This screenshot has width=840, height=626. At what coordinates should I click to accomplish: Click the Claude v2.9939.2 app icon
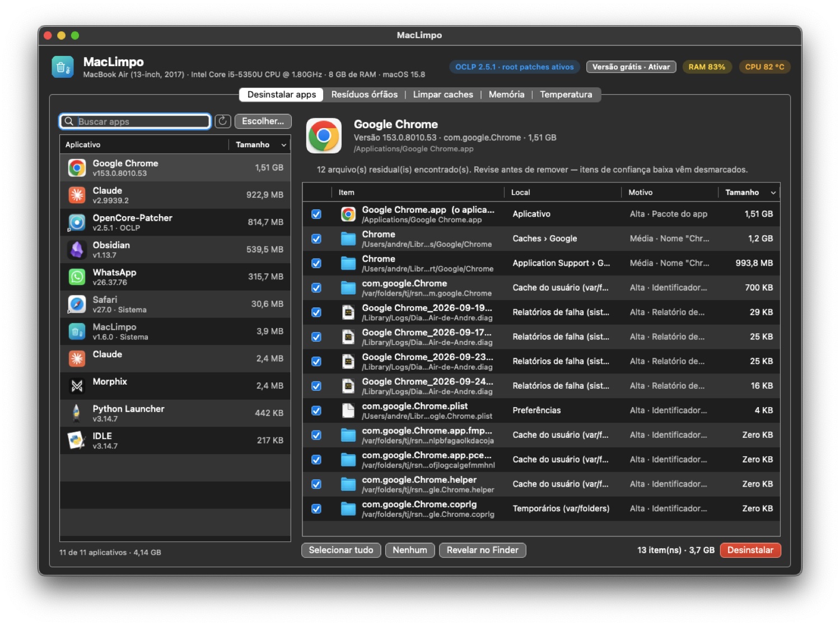coord(77,195)
